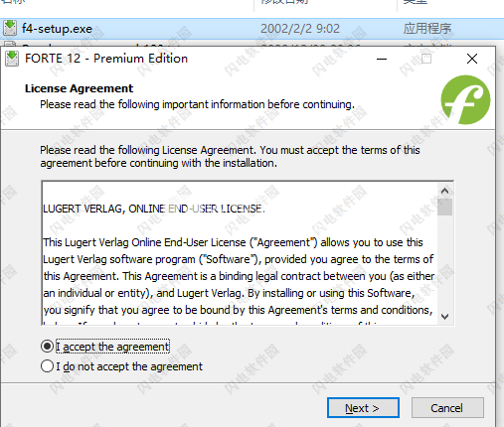Select the f4-setup.exe file name

pyautogui.click(x=57, y=29)
